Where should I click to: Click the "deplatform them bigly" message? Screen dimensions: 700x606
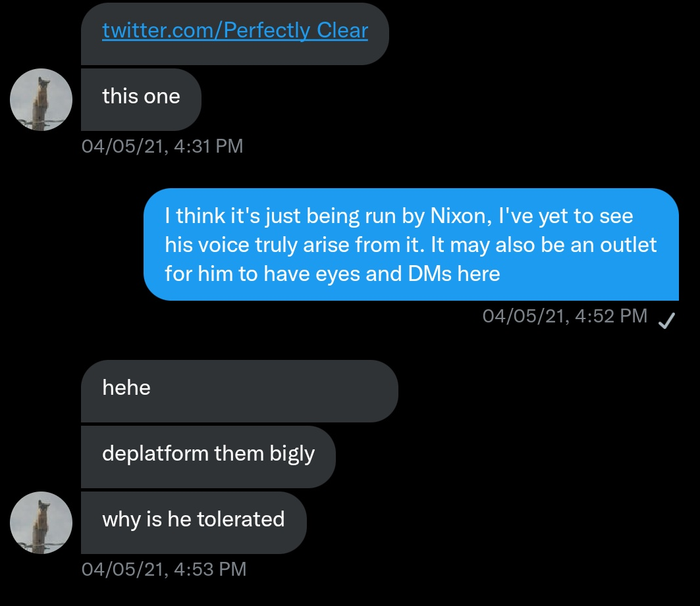[208, 456]
